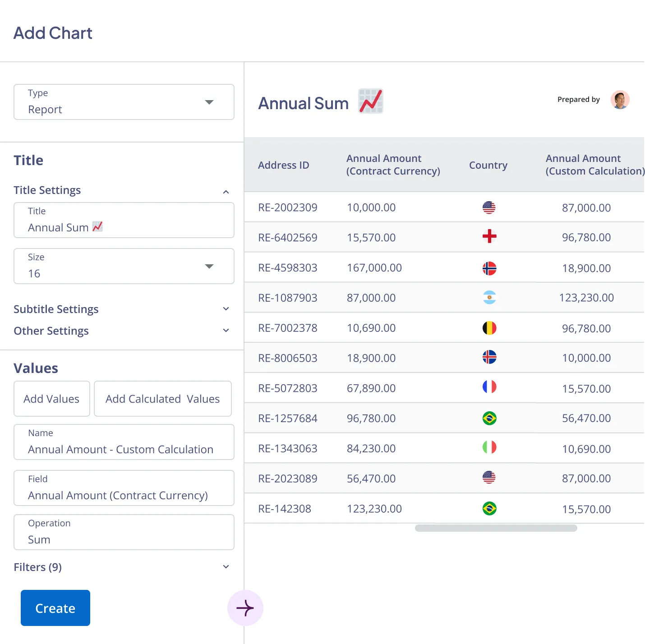Image resolution: width=645 pixels, height=644 pixels.
Task: Collapse the Title Settings section
Action: [x=226, y=191]
